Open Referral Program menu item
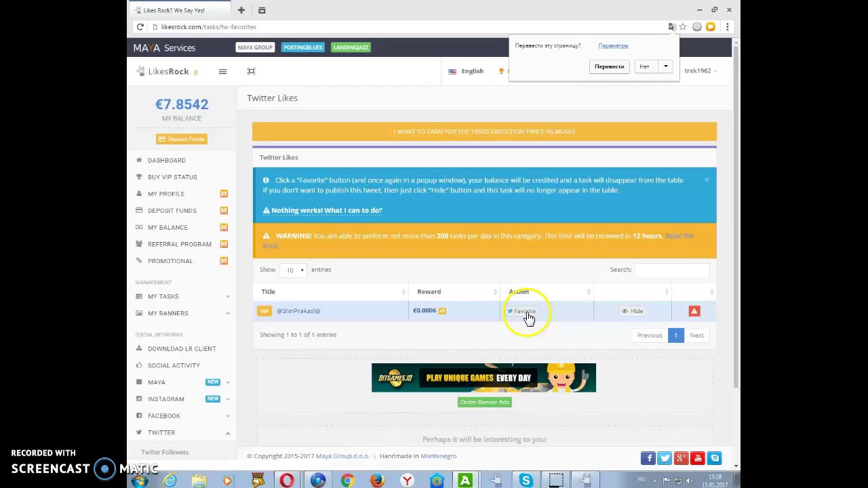Image resolution: width=868 pixels, height=488 pixels. pos(180,244)
